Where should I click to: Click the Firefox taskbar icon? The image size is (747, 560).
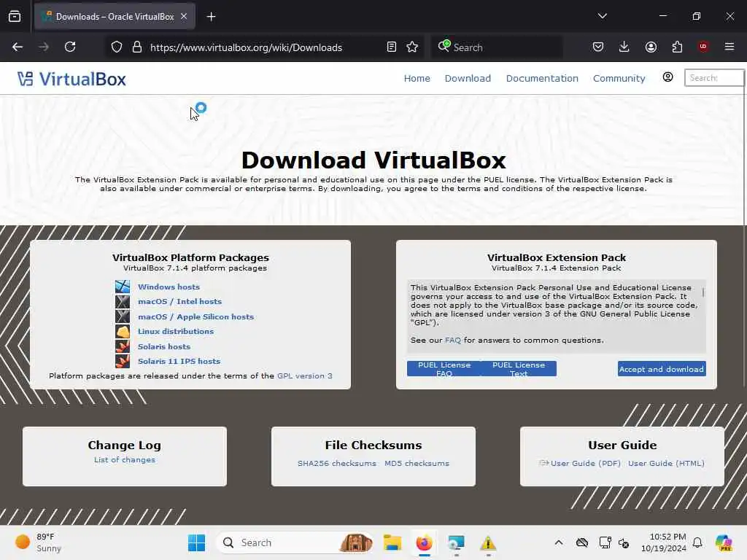(x=424, y=542)
